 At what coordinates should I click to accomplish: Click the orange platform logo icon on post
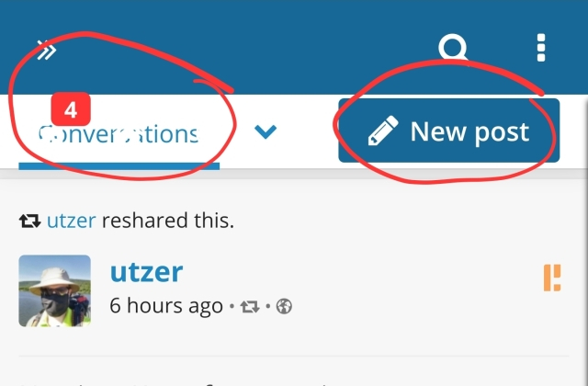coord(552,278)
